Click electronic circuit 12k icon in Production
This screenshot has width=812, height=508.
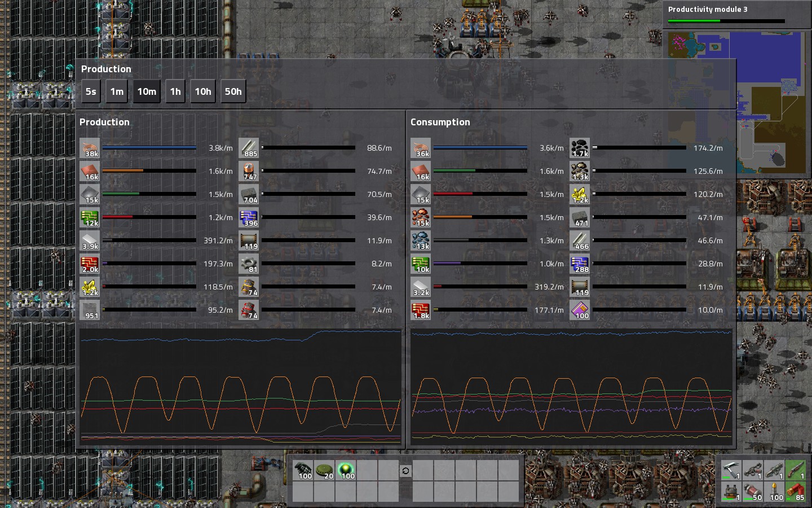coord(90,217)
